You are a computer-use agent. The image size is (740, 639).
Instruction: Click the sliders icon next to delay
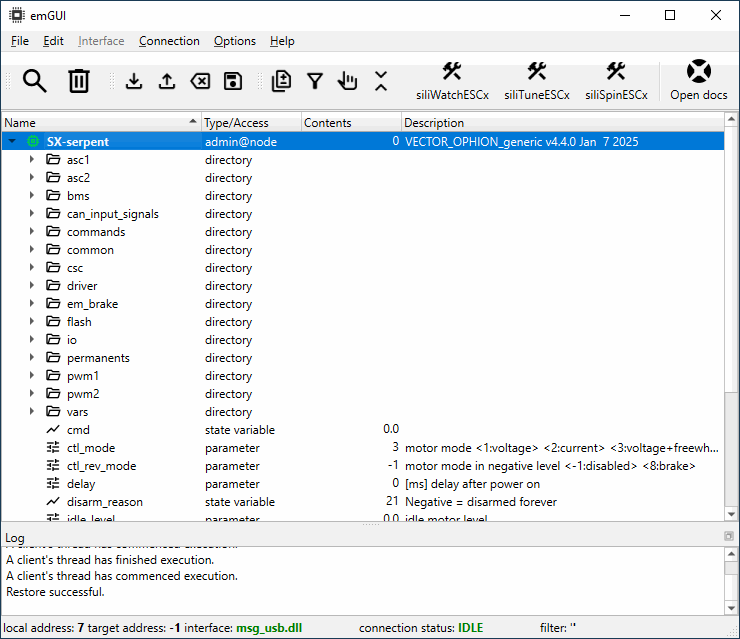(53, 483)
